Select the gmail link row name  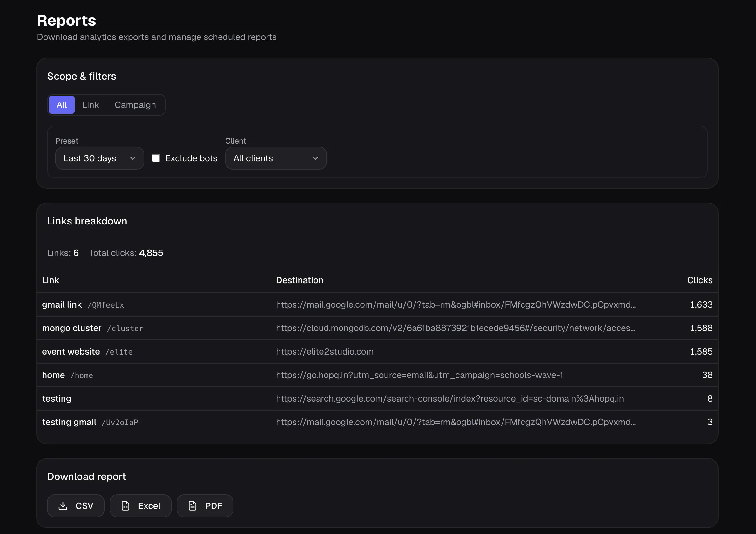coord(62,305)
